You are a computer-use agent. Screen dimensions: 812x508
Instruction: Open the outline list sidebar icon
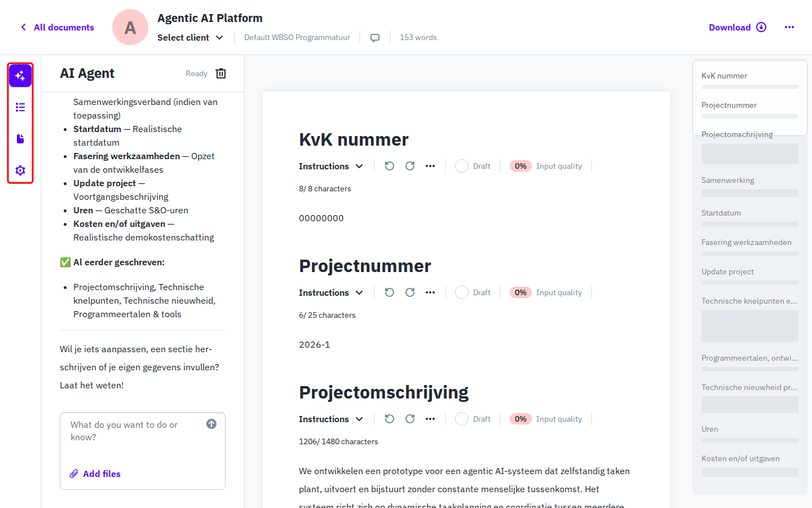click(20, 107)
